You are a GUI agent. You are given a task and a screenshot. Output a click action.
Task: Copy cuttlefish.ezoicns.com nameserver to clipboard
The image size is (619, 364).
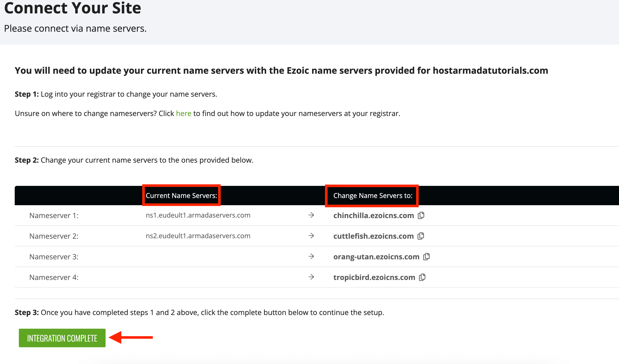pos(421,236)
